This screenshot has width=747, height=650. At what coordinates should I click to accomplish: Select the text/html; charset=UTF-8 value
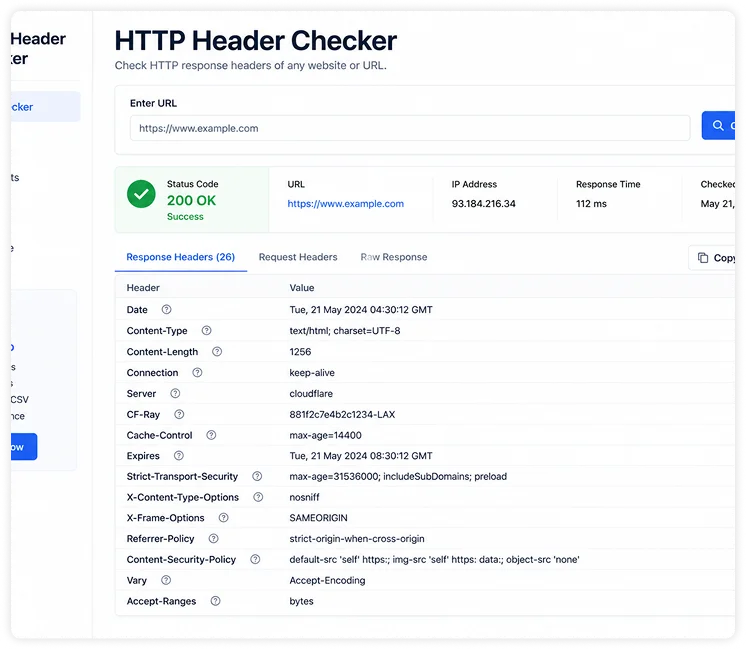click(345, 331)
